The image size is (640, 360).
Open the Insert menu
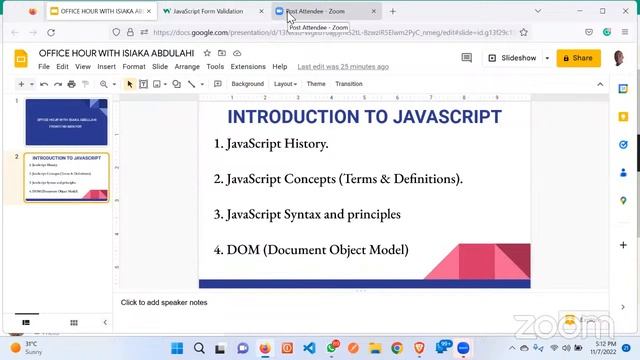click(x=107, y=67)
